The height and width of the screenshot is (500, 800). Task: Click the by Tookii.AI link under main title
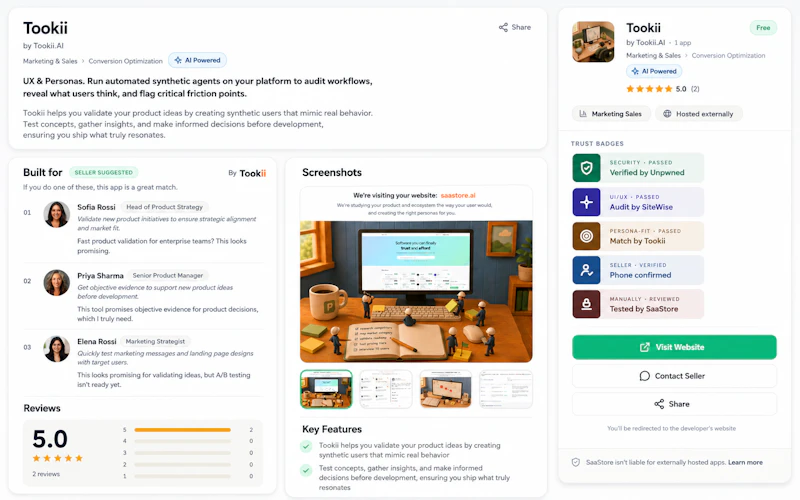coord(43,46)
